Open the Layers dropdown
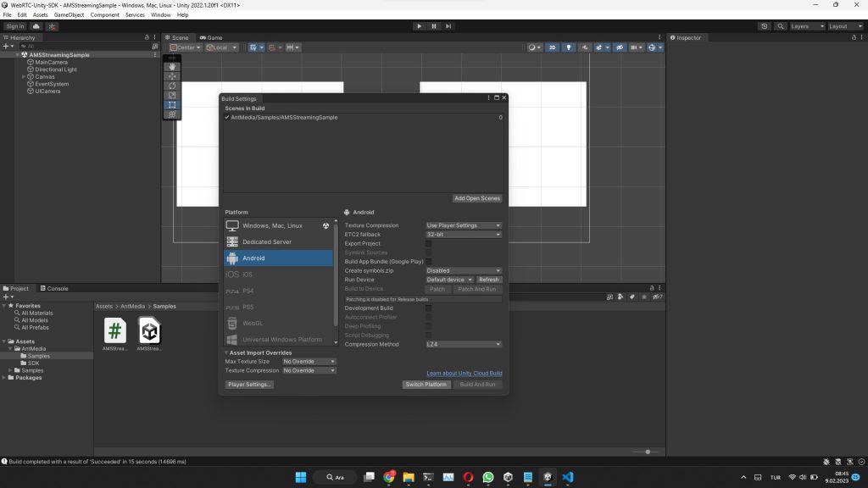Image resolution: width=868 pixels, height=488 pixels. coord(807,26)
